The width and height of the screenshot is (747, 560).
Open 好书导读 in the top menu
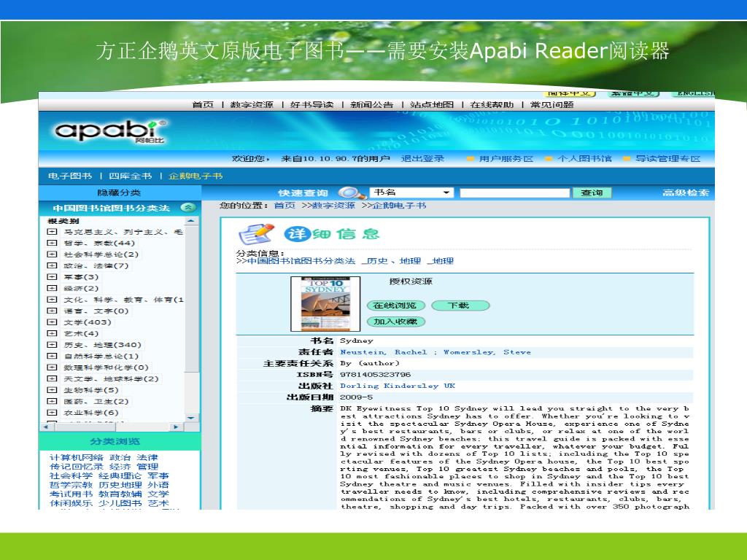click(x=311, y=105)
